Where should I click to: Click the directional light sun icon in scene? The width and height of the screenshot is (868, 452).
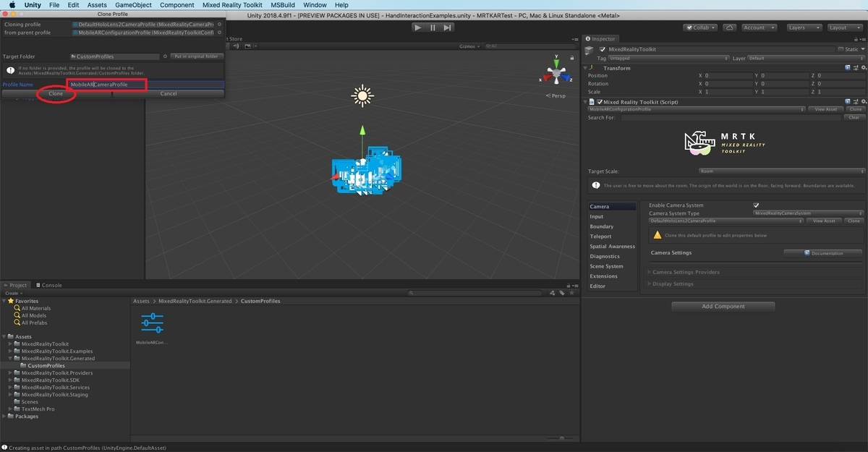coord(362,95)
